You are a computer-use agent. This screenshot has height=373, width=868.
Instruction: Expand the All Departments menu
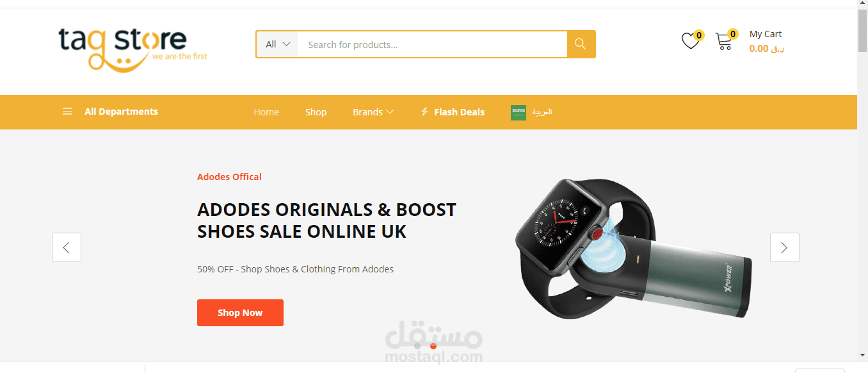pos(110,112)
